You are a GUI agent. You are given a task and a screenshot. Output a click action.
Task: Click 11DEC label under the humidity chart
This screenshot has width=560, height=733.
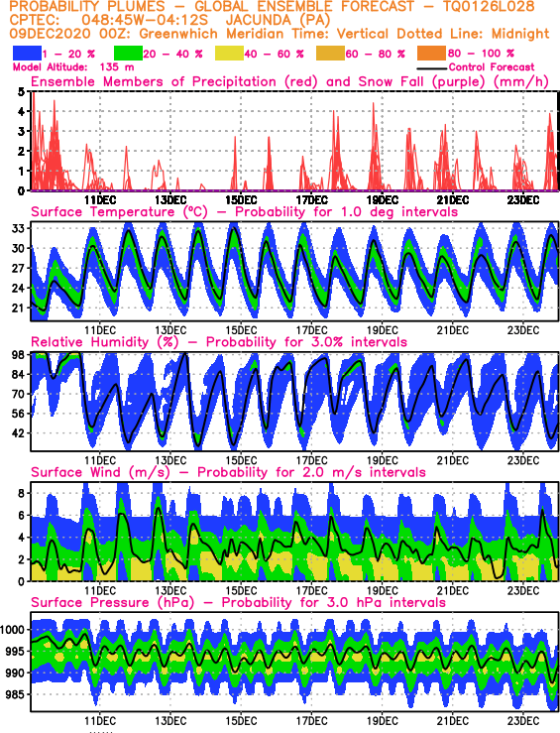100,460
